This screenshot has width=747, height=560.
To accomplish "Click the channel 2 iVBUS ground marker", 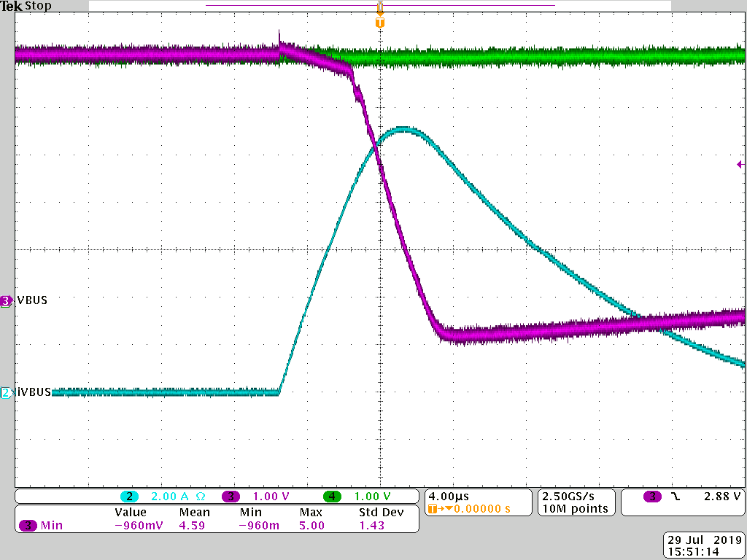I will (x=6, y=392).
